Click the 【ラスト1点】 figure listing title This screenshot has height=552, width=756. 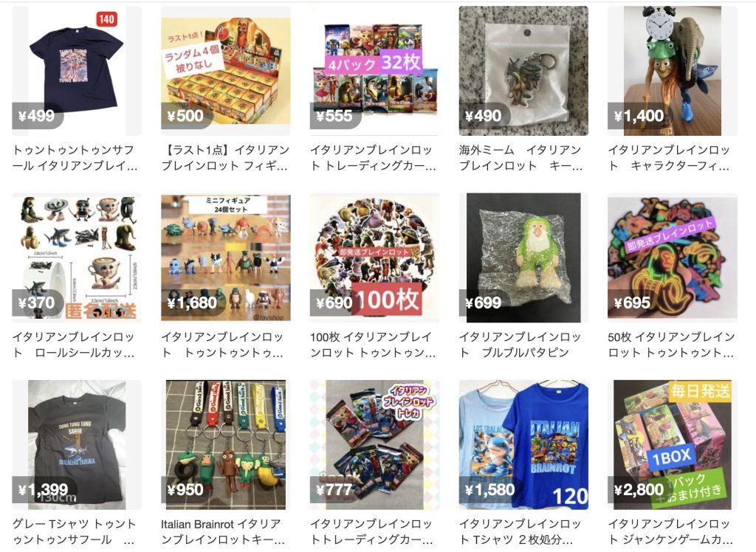point(225,158)
